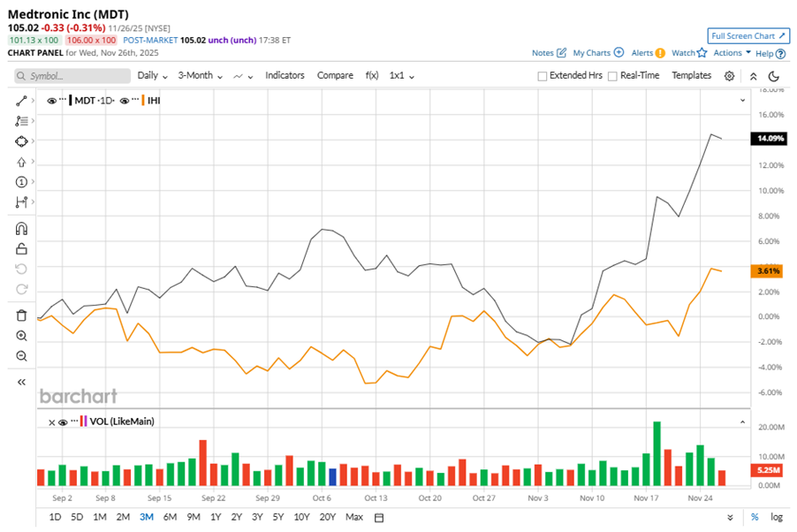
Task: Click the My Charts link
Action: pos(592,53)
